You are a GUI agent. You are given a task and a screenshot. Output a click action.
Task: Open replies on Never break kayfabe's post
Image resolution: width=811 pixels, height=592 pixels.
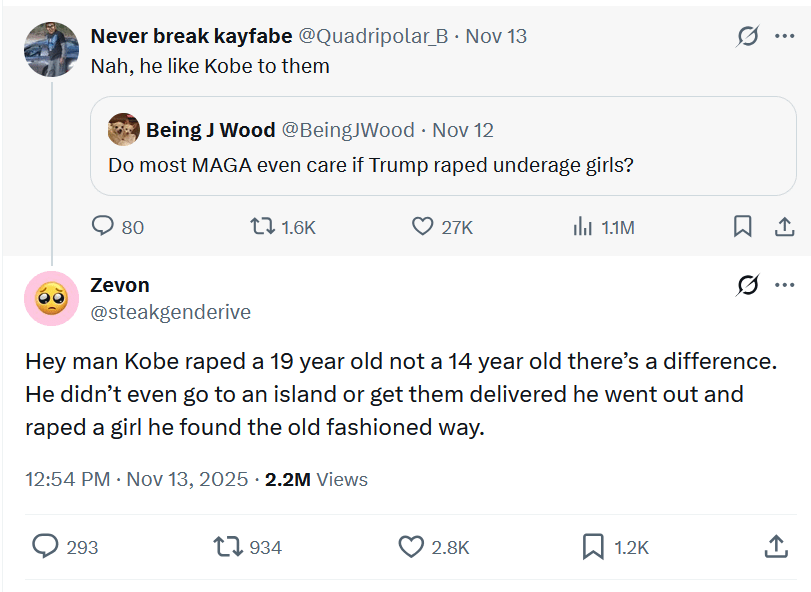click(104, 227)
